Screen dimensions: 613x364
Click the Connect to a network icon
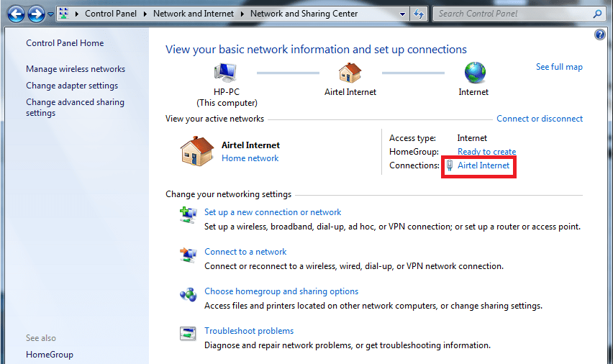188,255
